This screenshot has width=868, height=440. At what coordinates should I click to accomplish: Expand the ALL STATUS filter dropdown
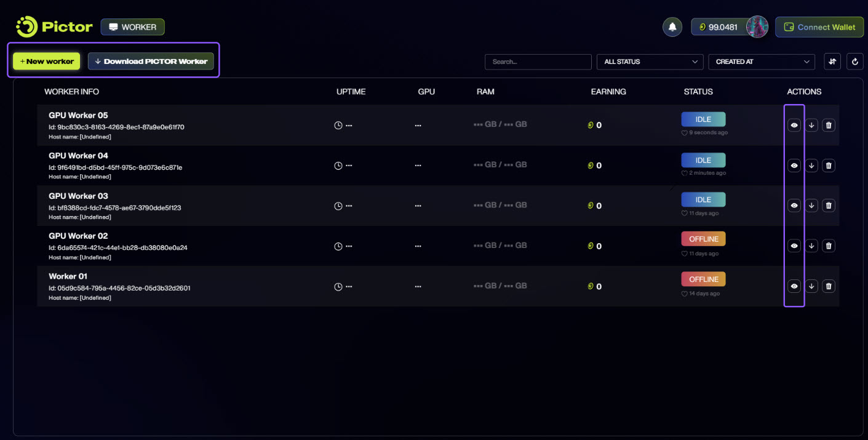(650, 62)
